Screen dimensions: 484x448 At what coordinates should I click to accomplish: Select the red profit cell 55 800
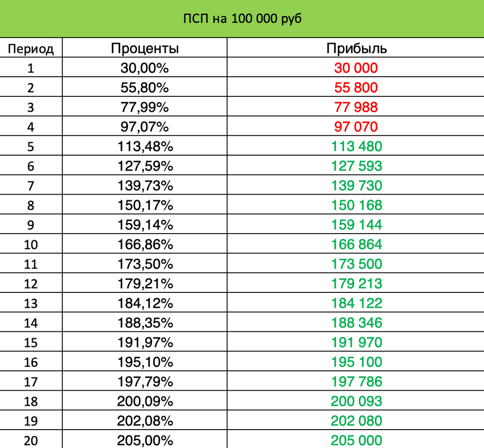(356, 87)
